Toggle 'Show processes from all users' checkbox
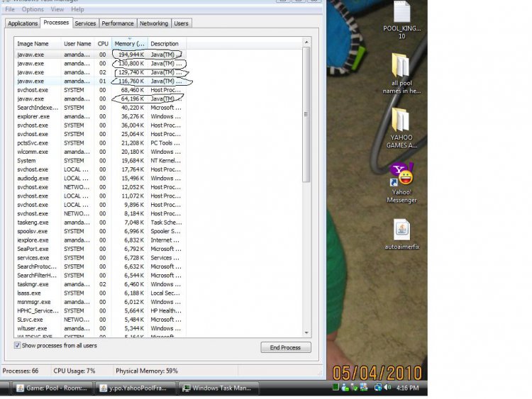Image resolution: width=532 pixels, height=399 pixels. pos(17,345)
